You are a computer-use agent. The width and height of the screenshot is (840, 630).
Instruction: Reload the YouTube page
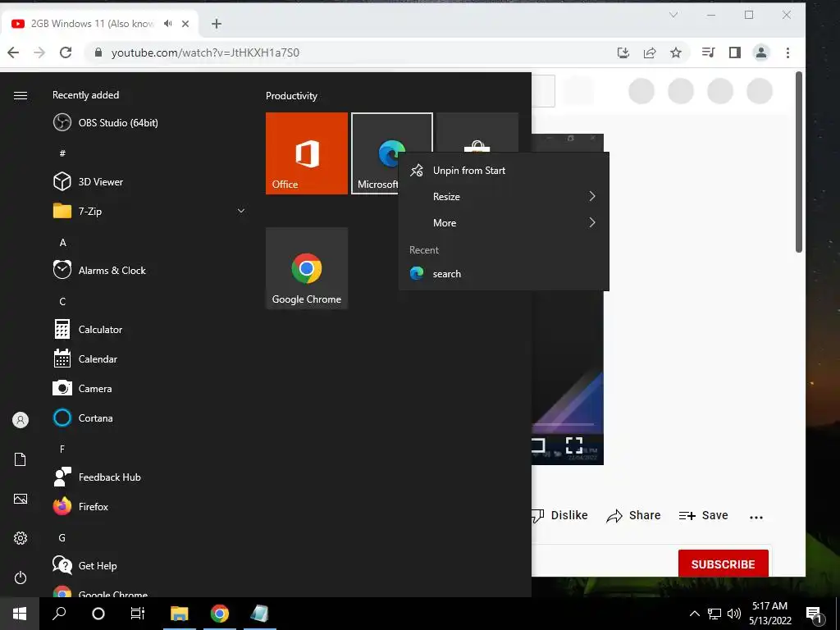pos(66,52)
